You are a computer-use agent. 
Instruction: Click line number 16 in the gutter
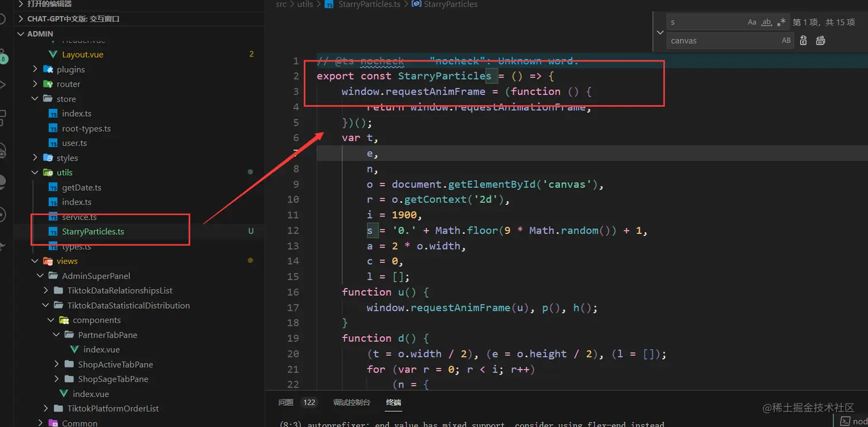tap(293, 292)
